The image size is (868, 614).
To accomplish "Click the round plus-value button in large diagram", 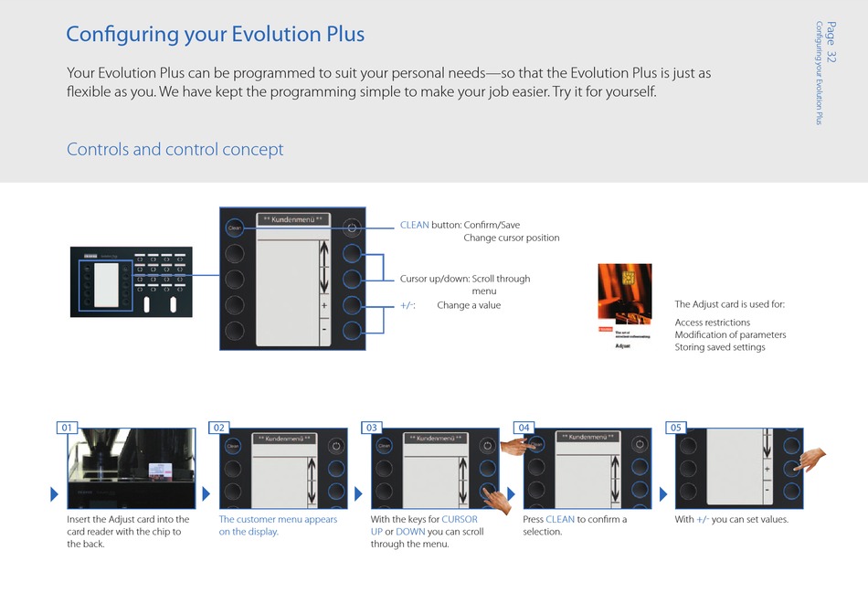I will click(352, 305).
